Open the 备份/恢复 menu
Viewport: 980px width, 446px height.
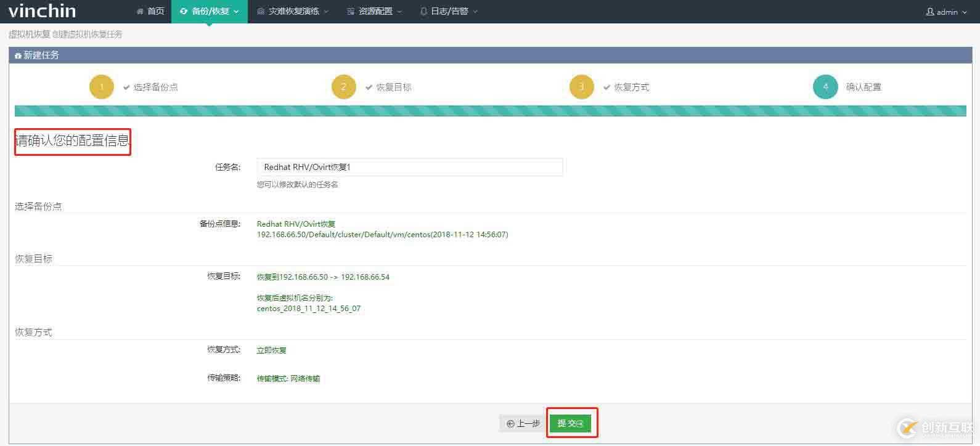pos(210,11)
